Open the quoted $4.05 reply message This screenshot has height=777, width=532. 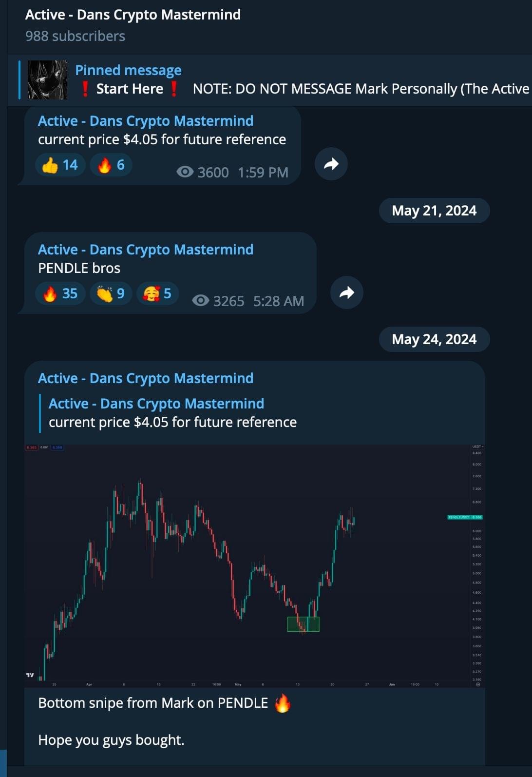(x=172, y=413)
